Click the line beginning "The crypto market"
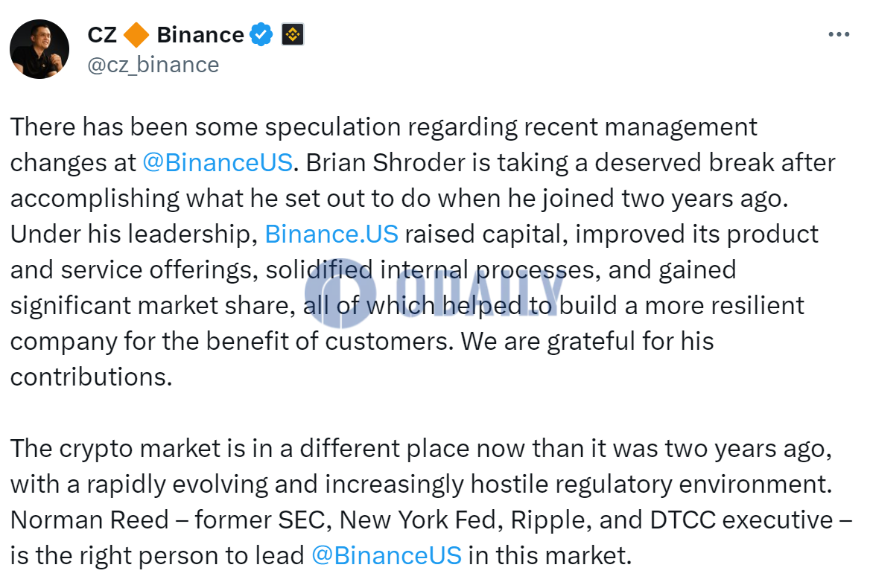870x588 pixels. coord(421,449)
